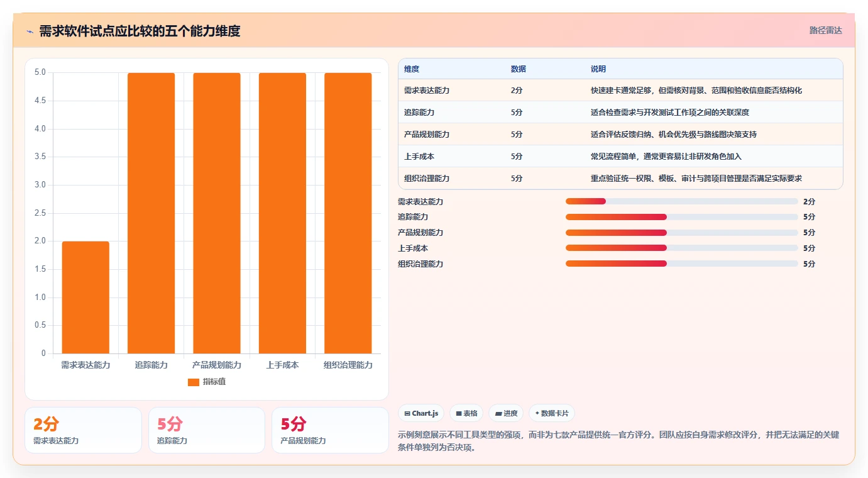Click the 追踪能力 progress bar
The width and height of the screenshot is (868, 478).
click(x=681, y=217)
